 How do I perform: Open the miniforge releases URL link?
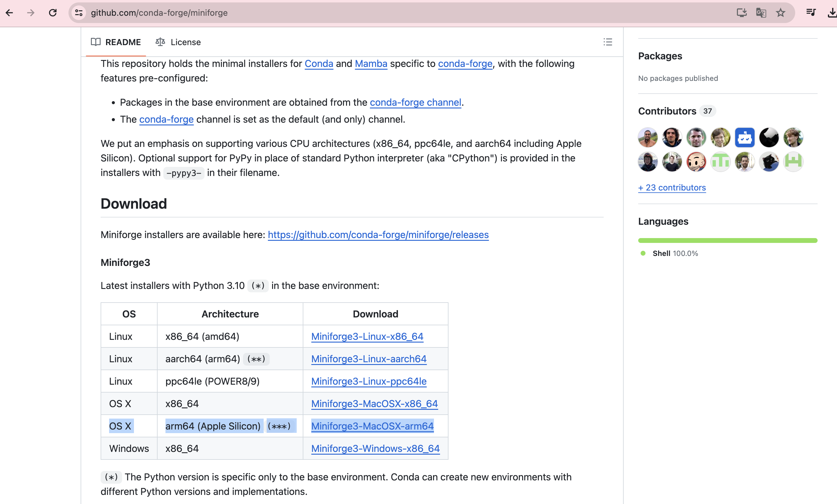pyautogui.click(x=378, y=235)
